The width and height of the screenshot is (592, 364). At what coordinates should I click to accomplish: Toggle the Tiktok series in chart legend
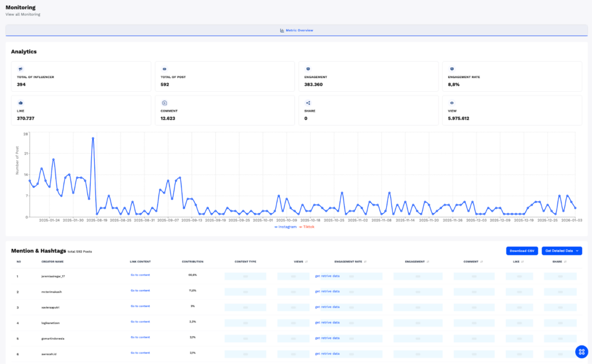coord(306,227)
